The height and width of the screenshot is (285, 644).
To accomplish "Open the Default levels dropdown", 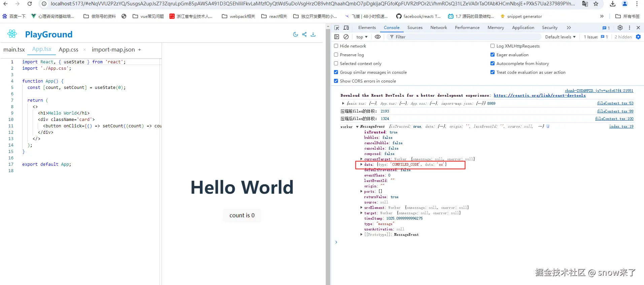I will (x=560, y=37).
